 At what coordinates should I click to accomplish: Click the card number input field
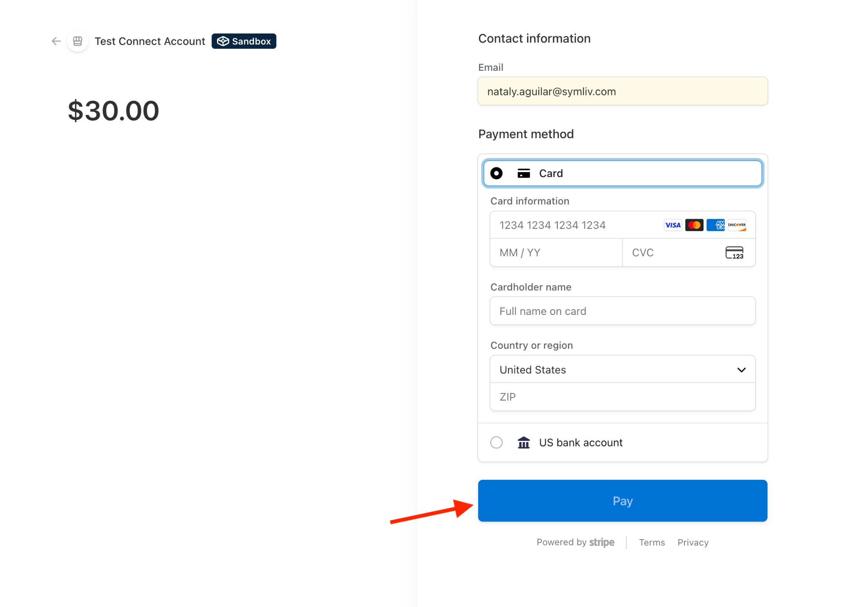coord(576,225)
